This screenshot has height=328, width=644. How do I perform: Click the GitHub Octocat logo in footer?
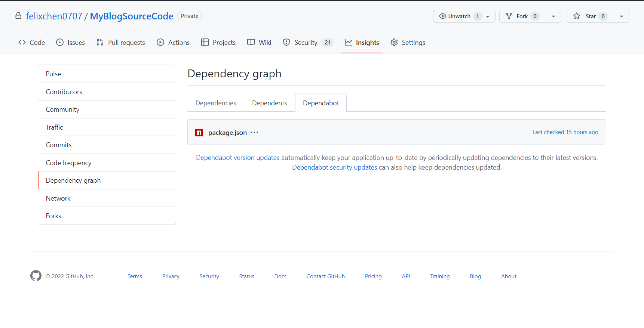click(x=36, y=276)
